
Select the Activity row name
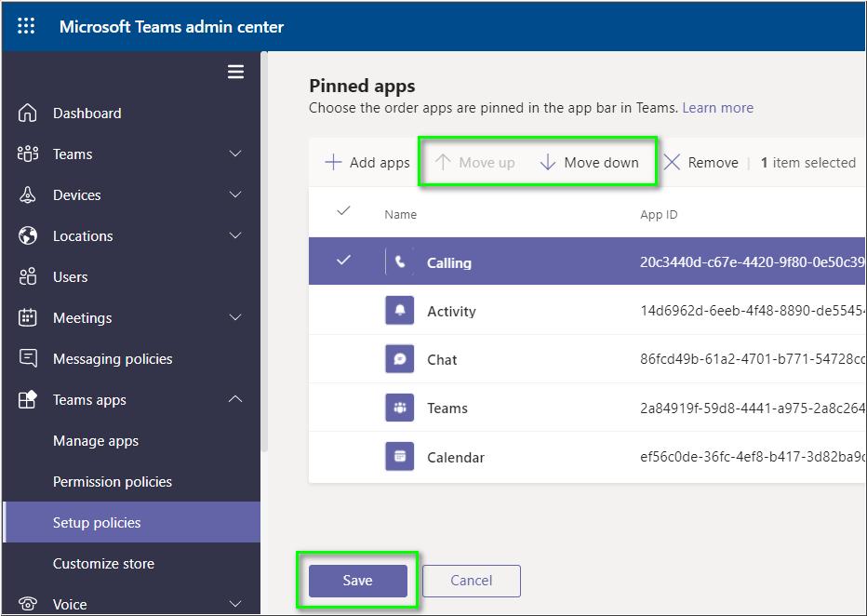pos(451,312)
